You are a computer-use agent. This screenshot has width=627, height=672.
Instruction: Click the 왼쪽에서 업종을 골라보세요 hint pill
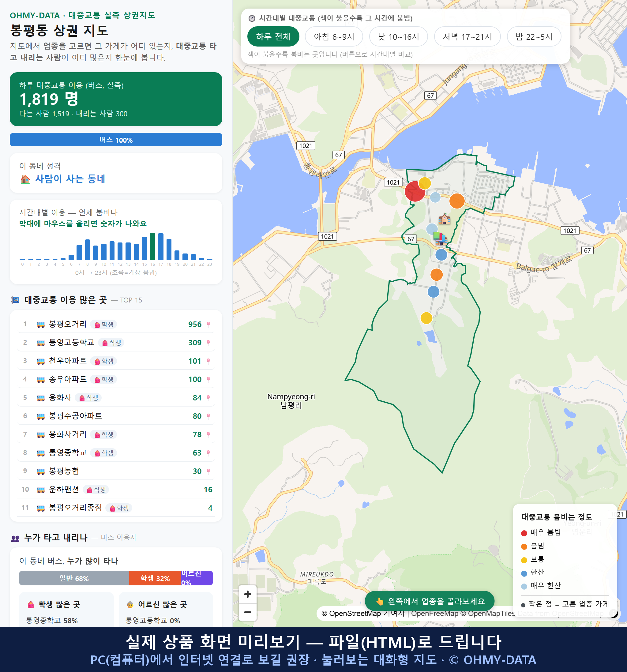[x=430, y=601]
